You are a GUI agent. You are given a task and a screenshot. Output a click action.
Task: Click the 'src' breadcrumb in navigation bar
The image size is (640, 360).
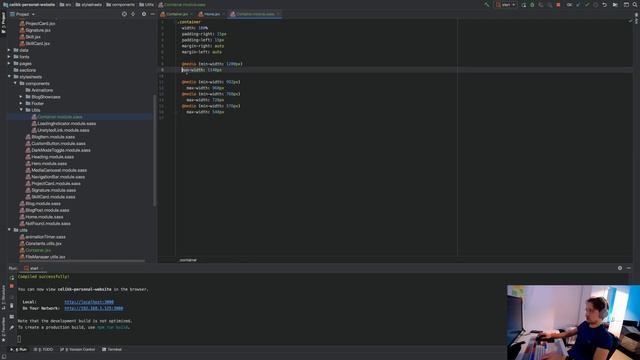coord(65,5)
